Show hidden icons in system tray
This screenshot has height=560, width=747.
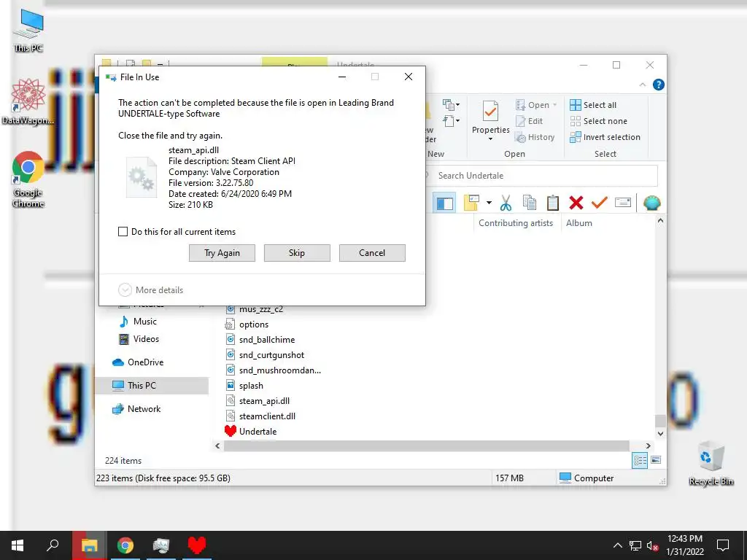pos(617,545)
